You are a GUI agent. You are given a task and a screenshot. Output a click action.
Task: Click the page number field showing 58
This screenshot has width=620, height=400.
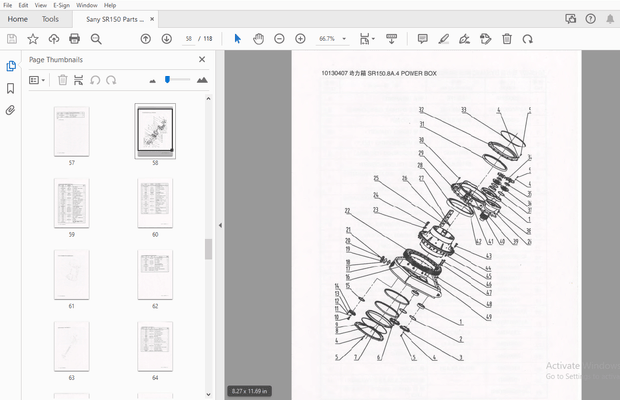click(189, 39)
